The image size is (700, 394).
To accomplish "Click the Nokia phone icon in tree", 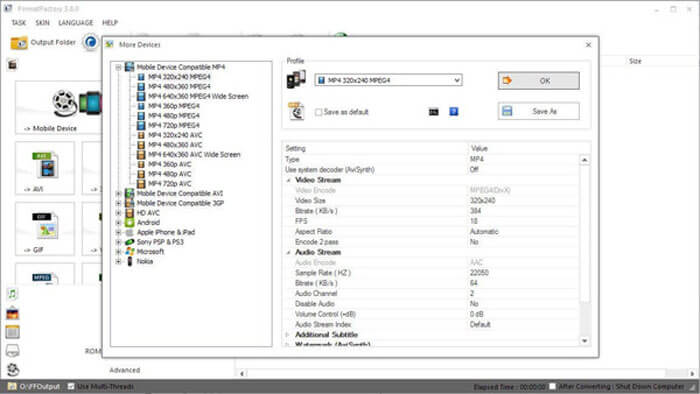I will pos(129,261).
